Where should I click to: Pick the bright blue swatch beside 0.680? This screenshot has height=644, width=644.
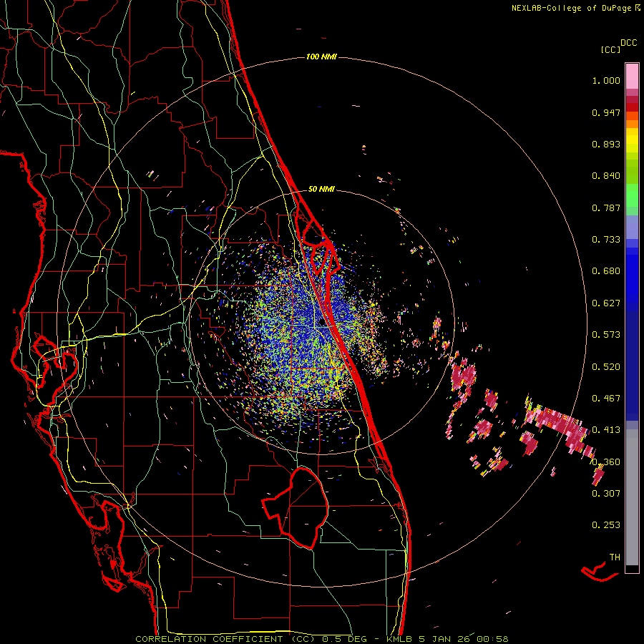click(x=632, y=275)
